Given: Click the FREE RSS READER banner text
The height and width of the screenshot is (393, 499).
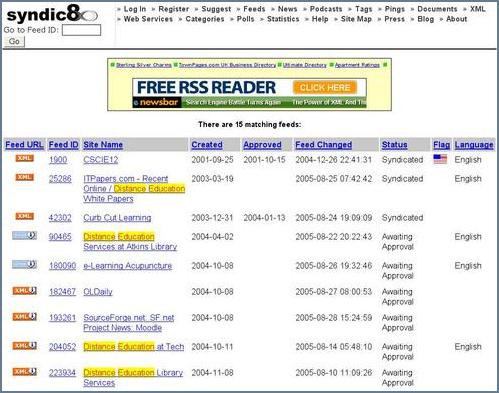Looking at the screenshot, I should tap(206, 87).
